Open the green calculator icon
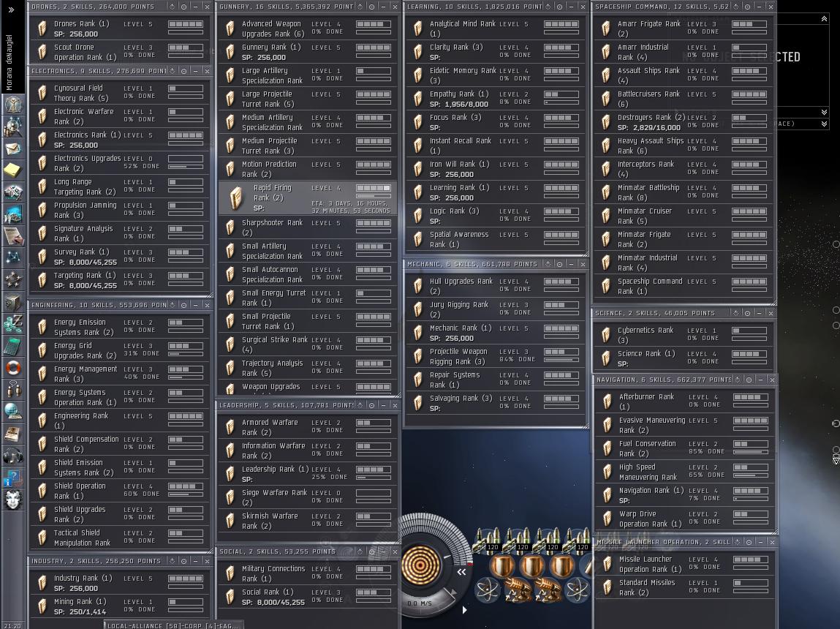 coord(13,345)
